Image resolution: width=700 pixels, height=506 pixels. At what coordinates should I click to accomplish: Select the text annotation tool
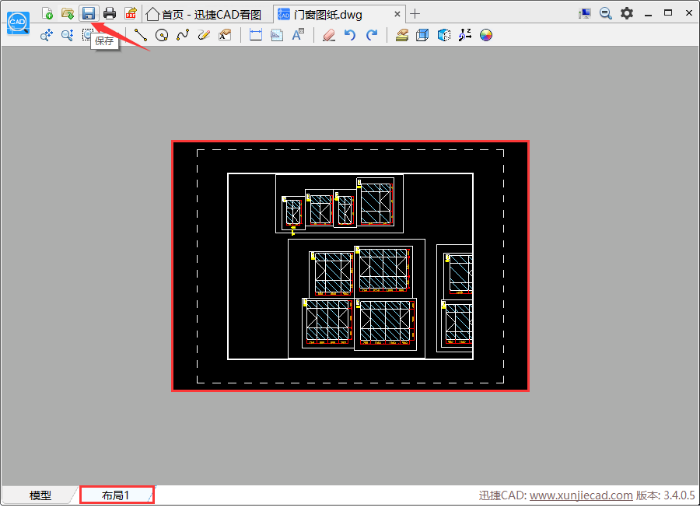[x=297, y=35]
